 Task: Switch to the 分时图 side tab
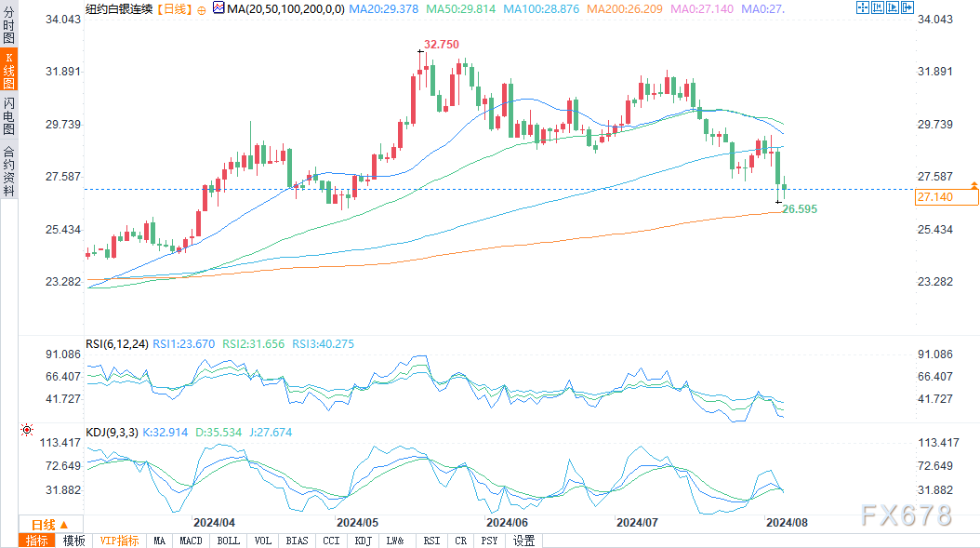click(x=8, y=23)
